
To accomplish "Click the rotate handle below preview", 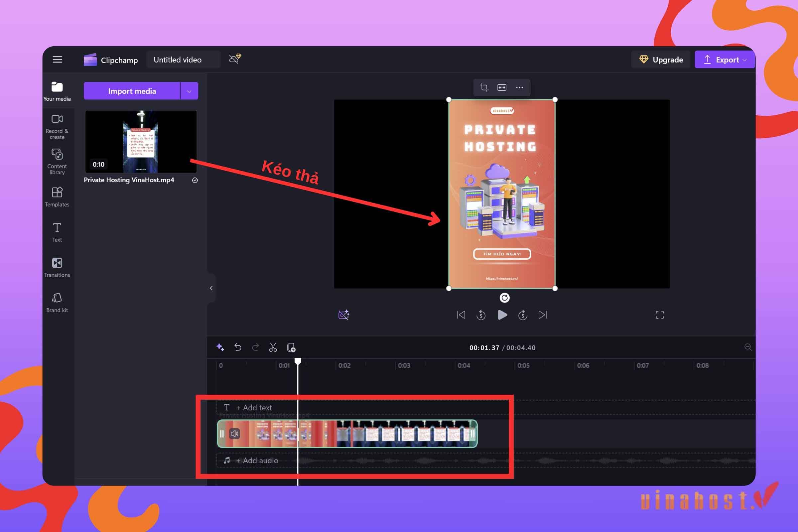I will pos(504,298).
